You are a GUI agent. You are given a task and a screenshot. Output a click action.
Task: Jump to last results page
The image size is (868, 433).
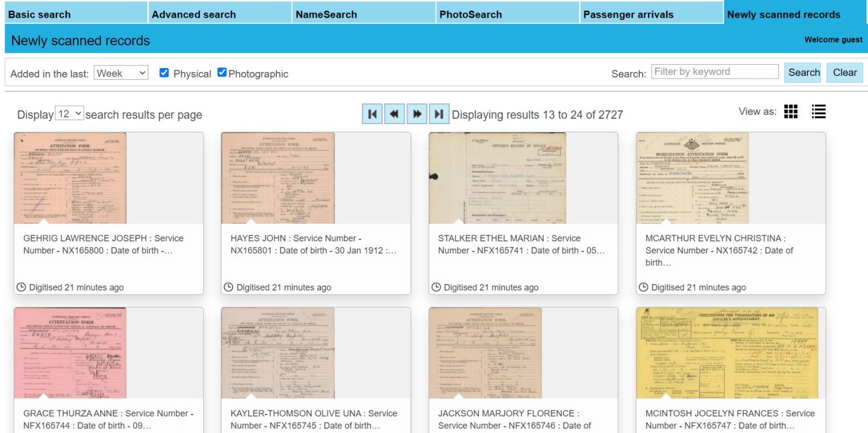438,114
